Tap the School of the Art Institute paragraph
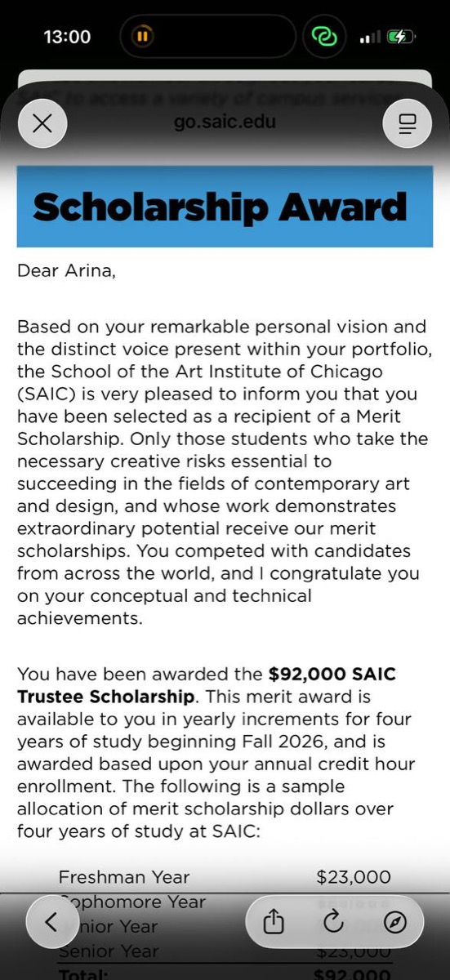The image size is (450, 980). (x=222, y=473)
